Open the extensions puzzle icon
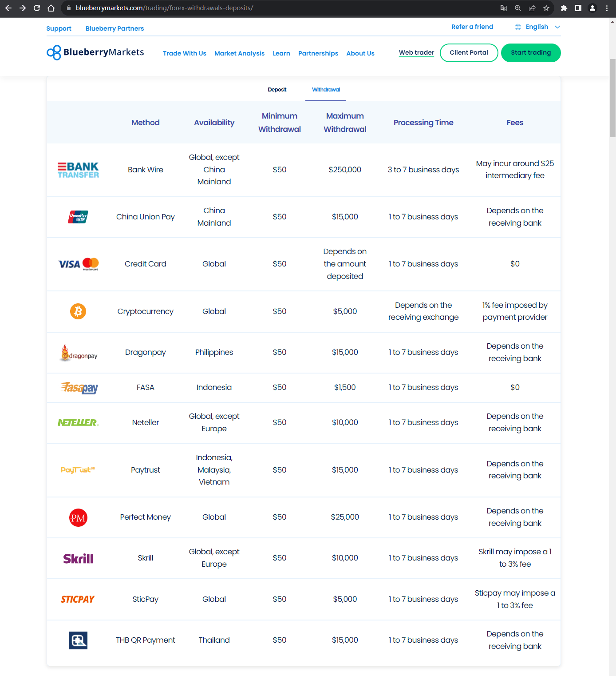The image size is (616, 676). pyautogui.click(x=564, y=8)
